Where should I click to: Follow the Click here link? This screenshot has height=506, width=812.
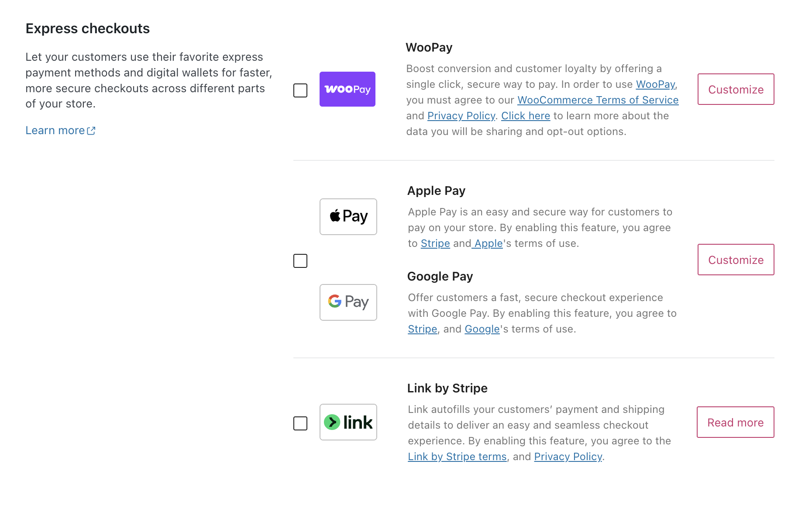pos(526,116)
